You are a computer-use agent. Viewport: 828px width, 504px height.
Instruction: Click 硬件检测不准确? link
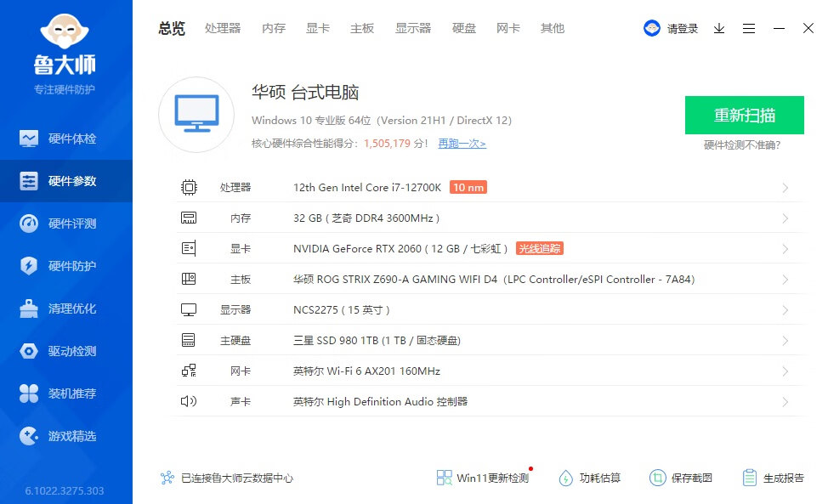[x=742, y=145]
